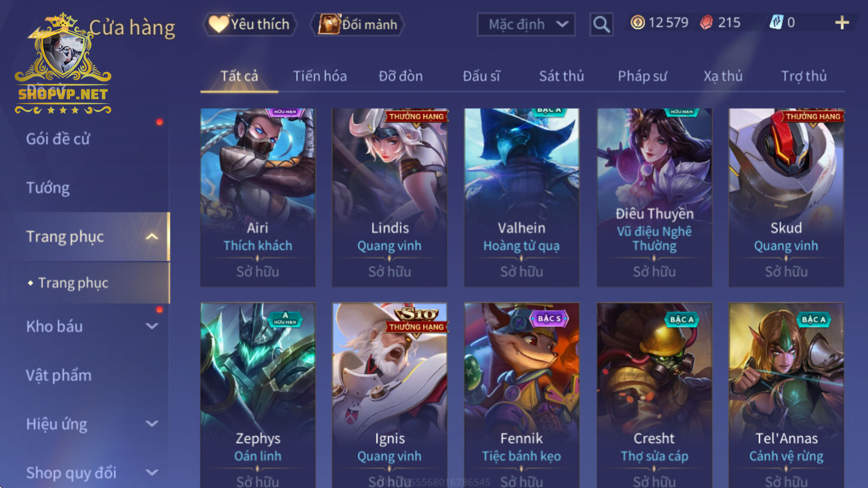Switch to the Sát thủ tab
868x488 pixels.
pos(561,76)
